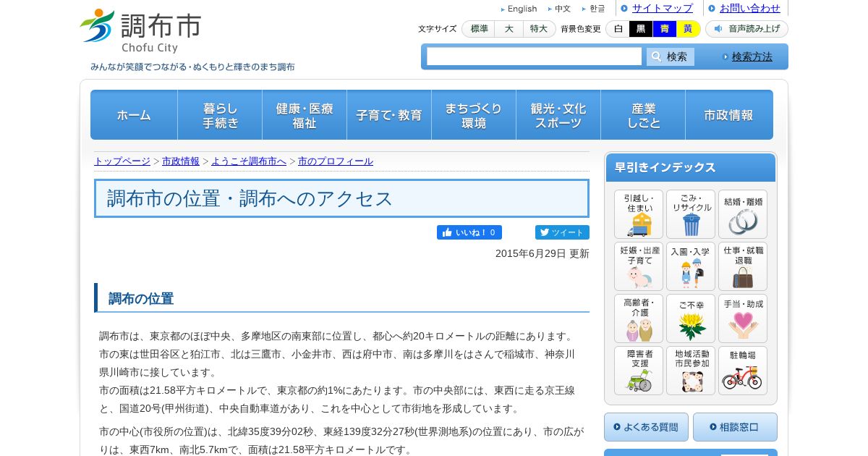Set text size to 標準

pyautogui.click(x=479, y=29)
